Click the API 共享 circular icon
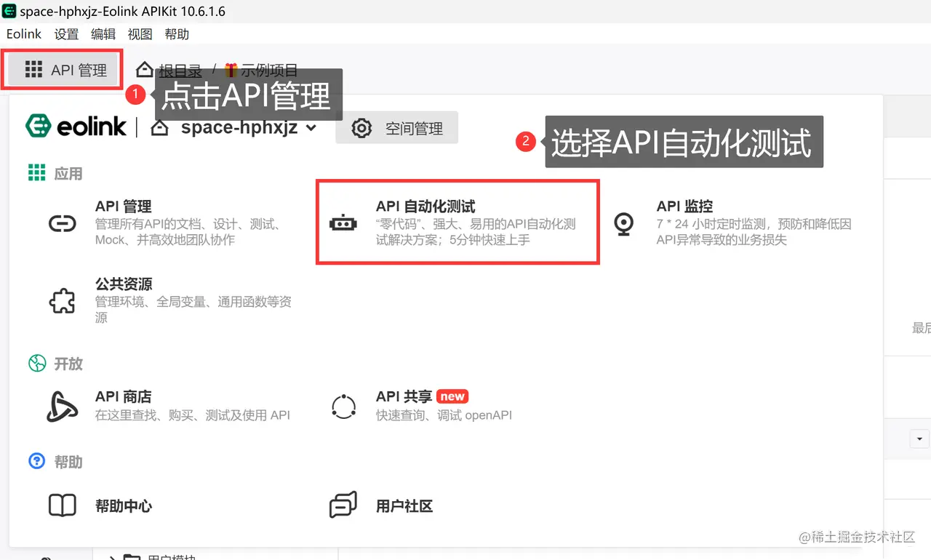This screenshot has height=560, width=931. point(343,407)
